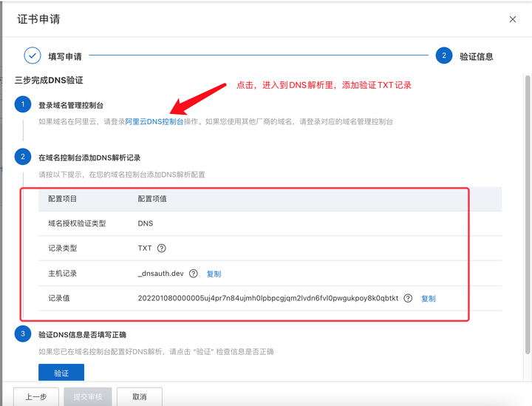
Task: Go back with the 上一步 button
Action: pos(36,396)
